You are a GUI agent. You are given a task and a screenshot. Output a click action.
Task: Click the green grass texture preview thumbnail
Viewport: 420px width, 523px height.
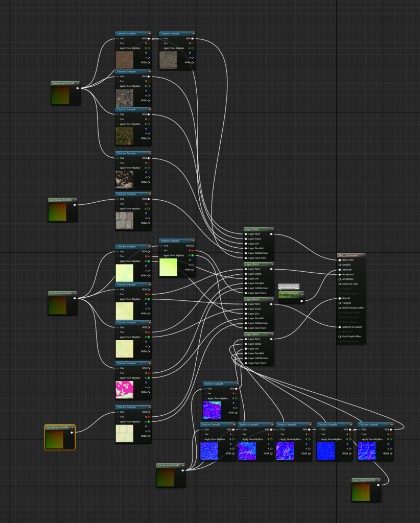pyautogui.click(x=124, y=135)
